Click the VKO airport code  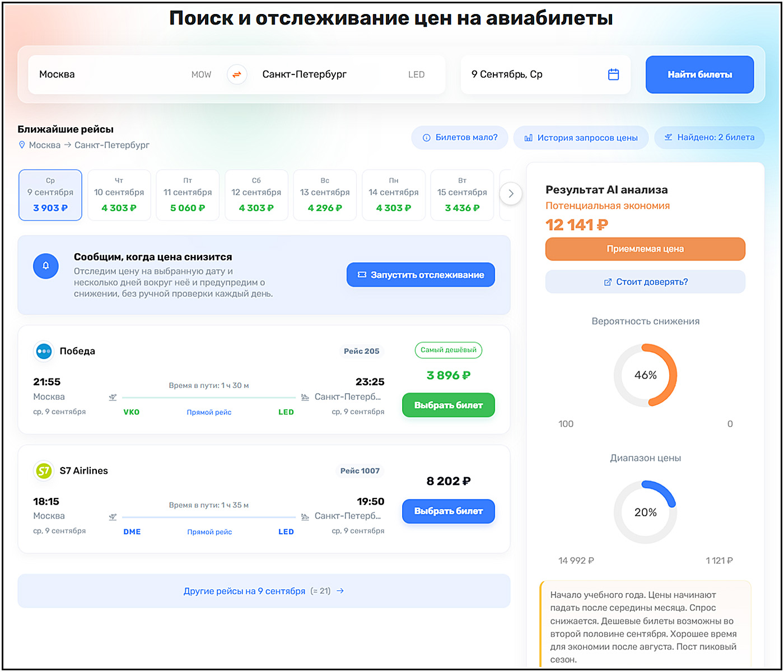coord(132,412)
